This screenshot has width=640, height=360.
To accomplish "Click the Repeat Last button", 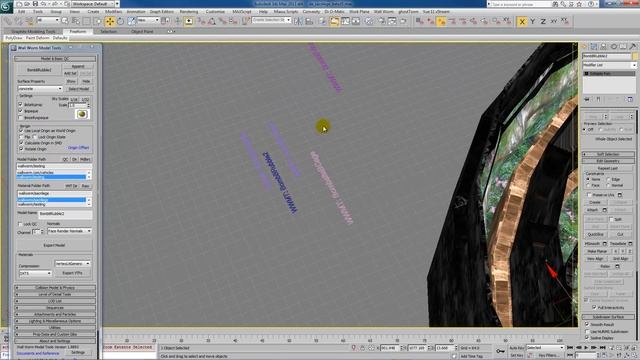I will [x=608, y=168].
